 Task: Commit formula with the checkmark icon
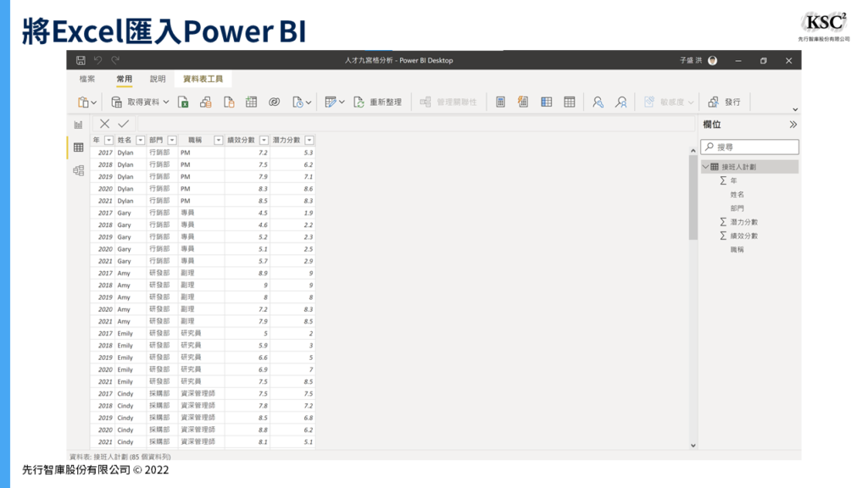tap(124, 124)
